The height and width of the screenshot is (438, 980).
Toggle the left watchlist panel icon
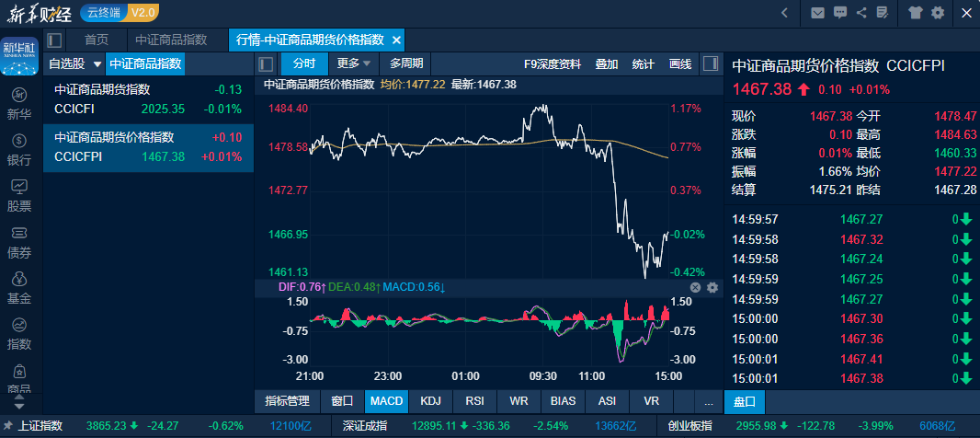[x=266, y=63]
